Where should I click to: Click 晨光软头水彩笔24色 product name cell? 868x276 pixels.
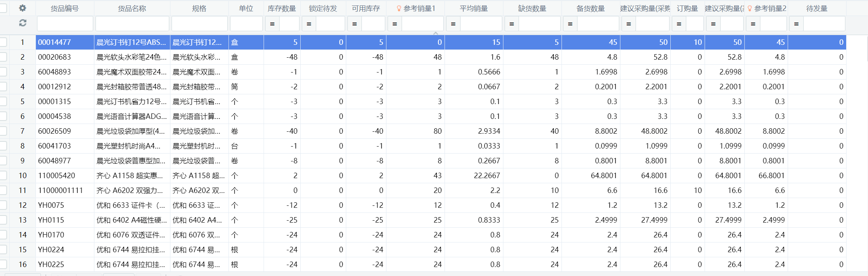click(132, 57)
